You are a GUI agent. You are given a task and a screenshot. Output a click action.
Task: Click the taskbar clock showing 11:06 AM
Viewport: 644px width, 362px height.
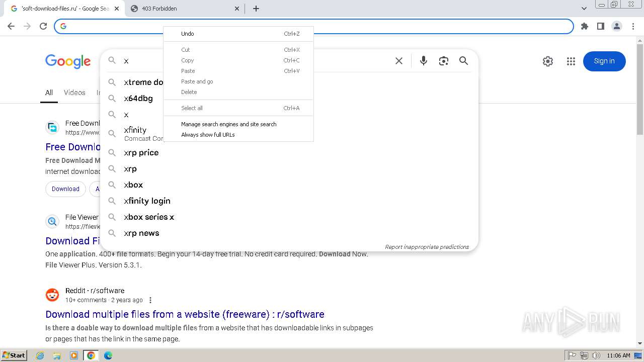point(618,355)
